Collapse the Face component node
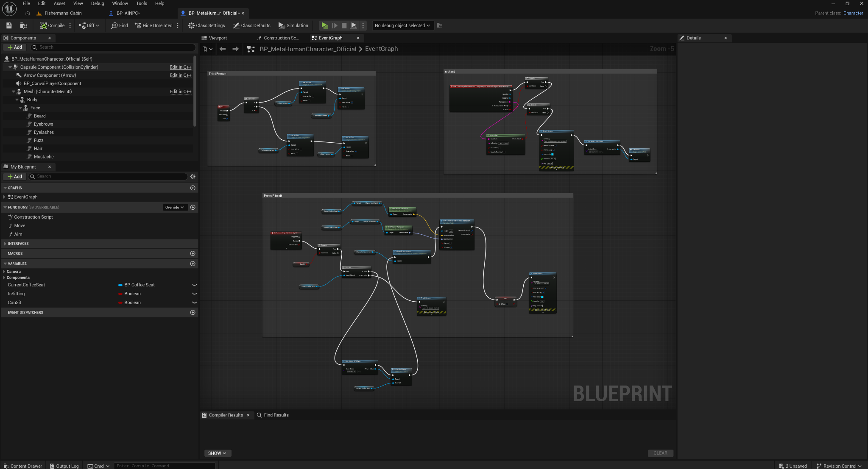The image size is (868, 469). tap(20, 108)
